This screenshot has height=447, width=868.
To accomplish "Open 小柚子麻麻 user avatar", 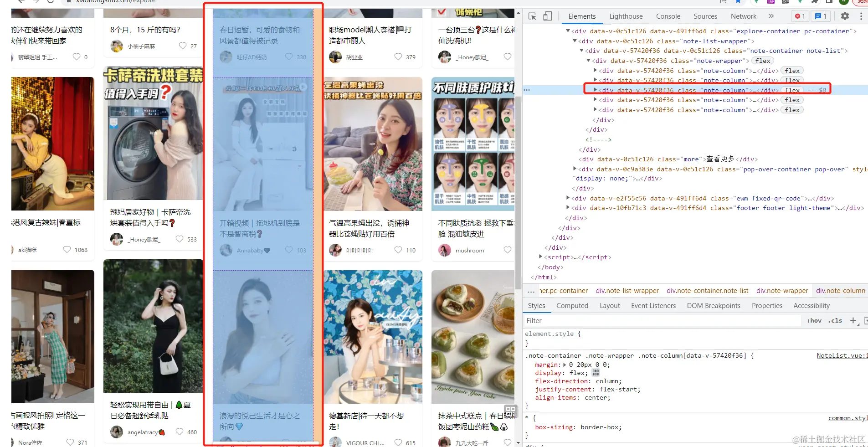I will [x=117, y=46].
